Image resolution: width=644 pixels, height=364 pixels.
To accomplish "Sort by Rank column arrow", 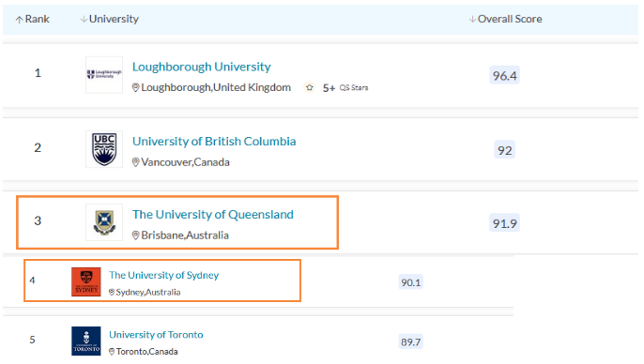I will click(19, 20).
